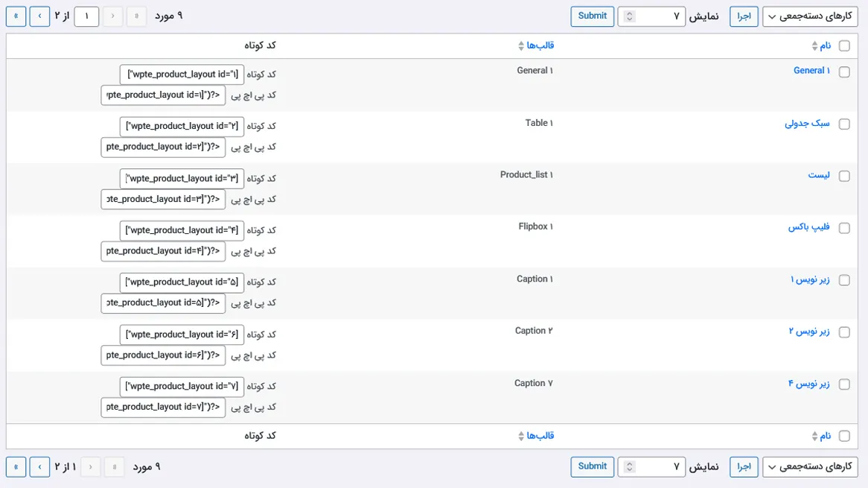Tick the select-all checkbox in table footer

pos(844,437)
